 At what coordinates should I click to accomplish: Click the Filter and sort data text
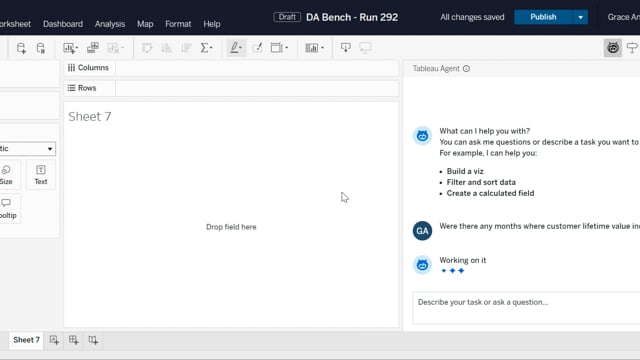(481, 182)
